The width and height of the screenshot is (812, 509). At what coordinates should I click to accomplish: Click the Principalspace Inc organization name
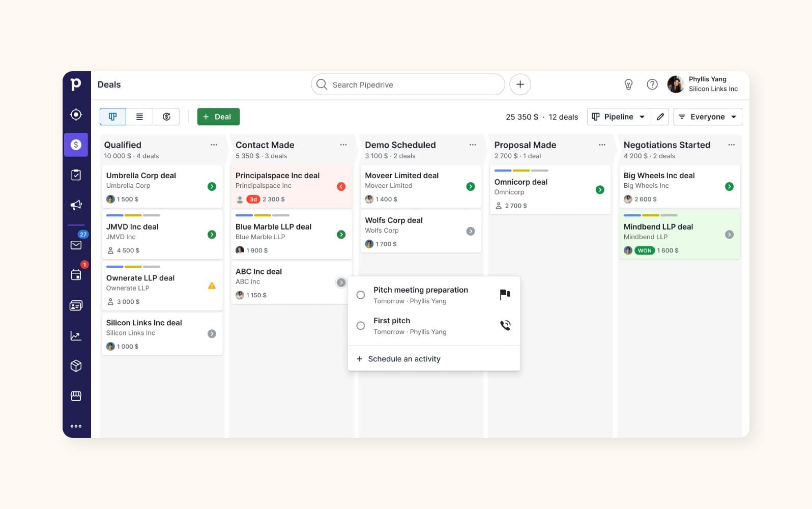click(x=264, y=186)
